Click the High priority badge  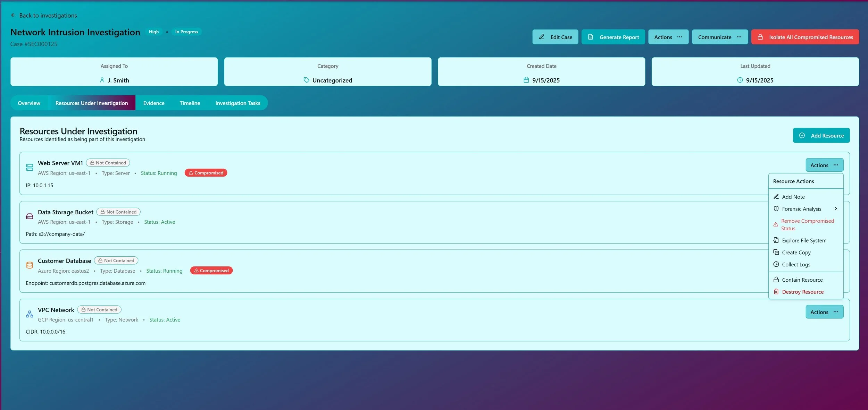(x=154, y=32)
